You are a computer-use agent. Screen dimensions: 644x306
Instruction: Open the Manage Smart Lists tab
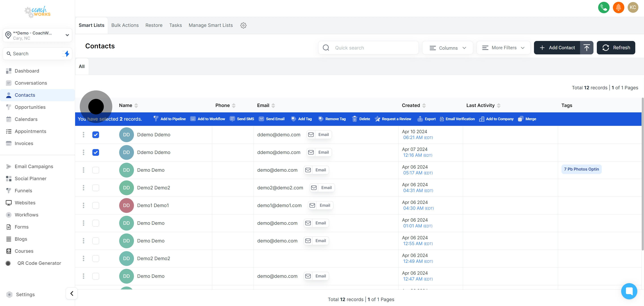coord(210,25)
